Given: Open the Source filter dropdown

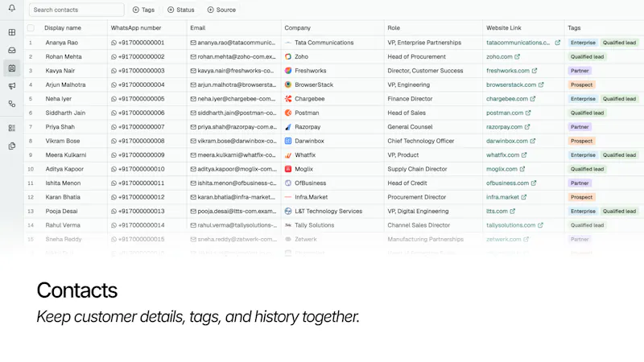Looking at the screenshot, I should [x=221, y=10].
